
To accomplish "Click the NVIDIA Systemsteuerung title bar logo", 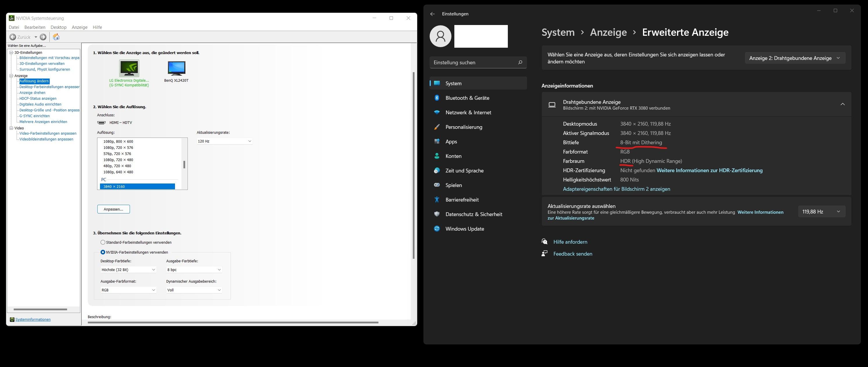I will pos(11,18).
